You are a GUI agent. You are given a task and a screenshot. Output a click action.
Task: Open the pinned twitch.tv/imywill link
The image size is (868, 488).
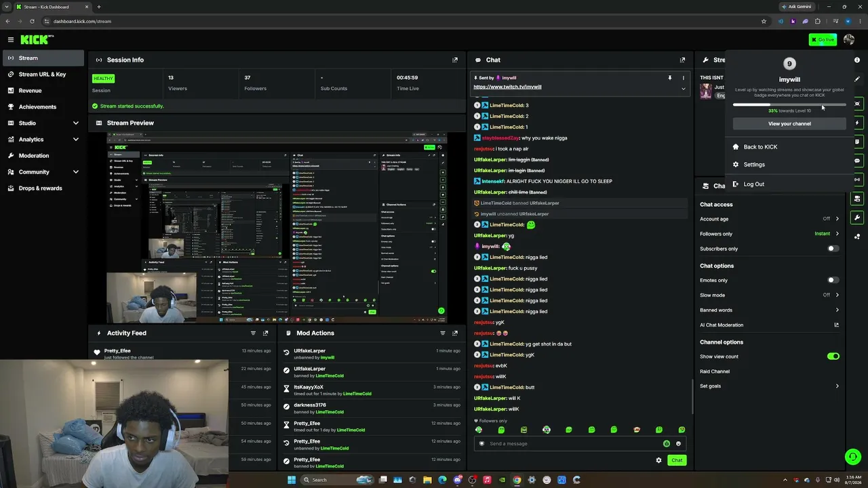pyautogui.click(x=507, y=87)
